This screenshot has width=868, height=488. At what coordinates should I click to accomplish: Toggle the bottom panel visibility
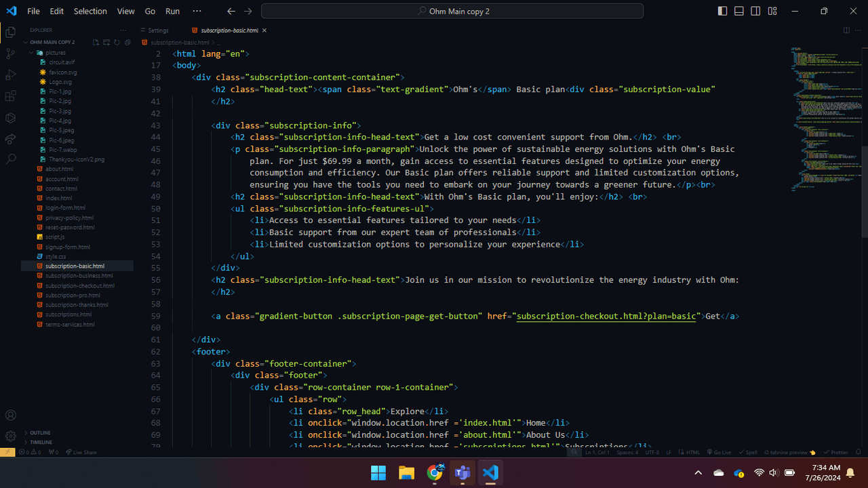tap(739, 11)
